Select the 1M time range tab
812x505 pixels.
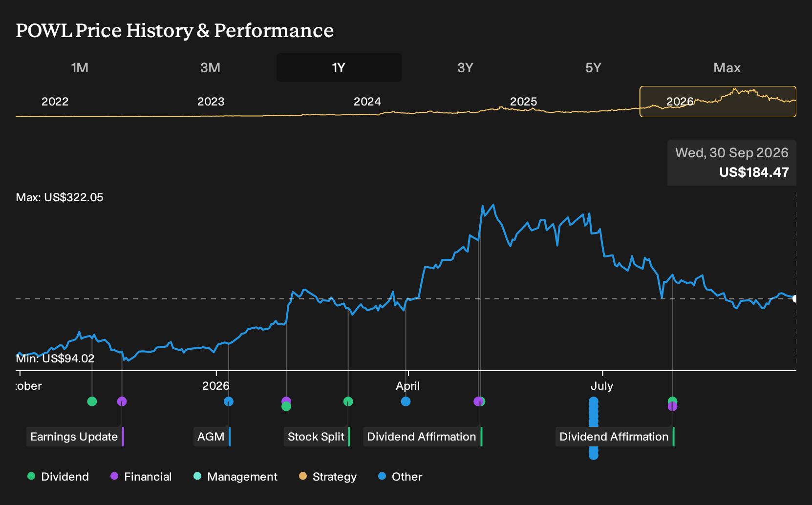point(80,67)
